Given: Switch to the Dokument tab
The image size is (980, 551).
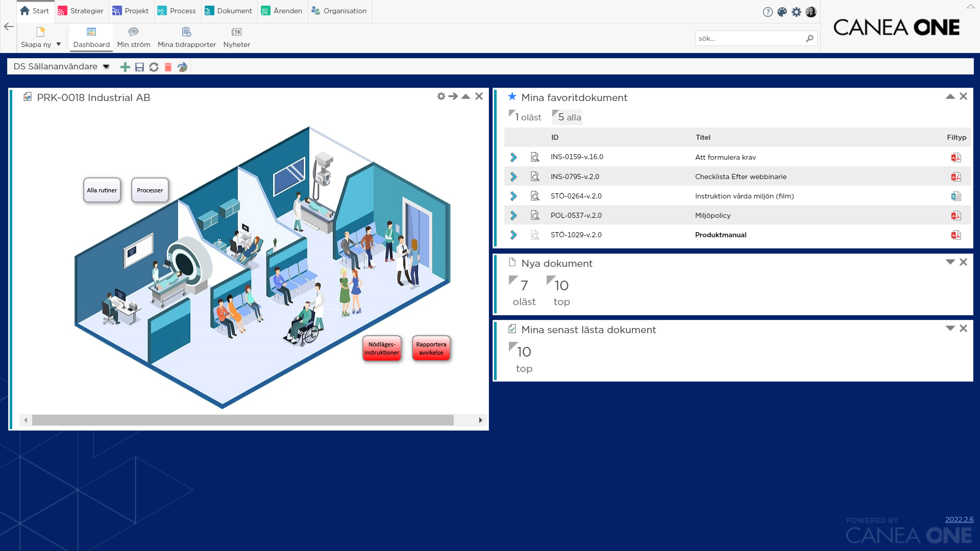Looking at the screenshot, I should pyautogui.click(x=228, y=11).
